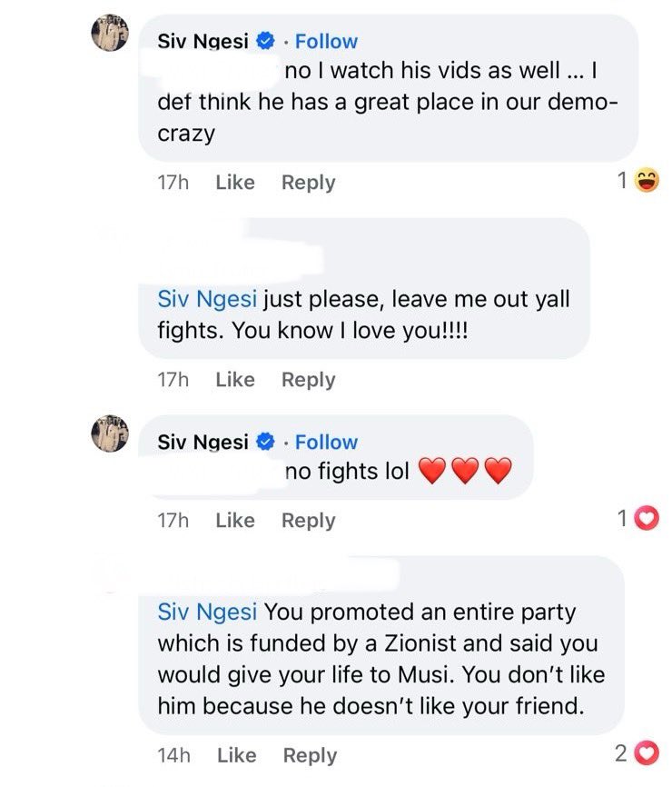Screen dimensions: 672x787
Task: Reply to the 'funded by a Zionist' comment
Action: point(310,755)
